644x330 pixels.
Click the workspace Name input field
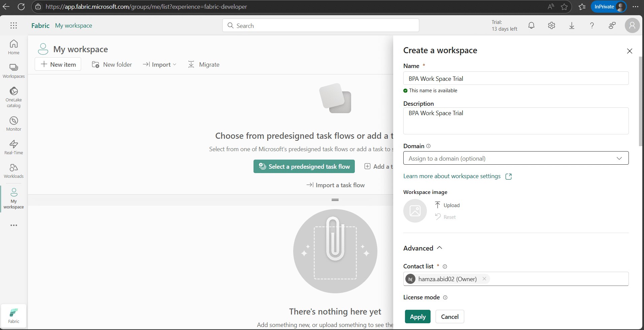[x=516, y=78]
